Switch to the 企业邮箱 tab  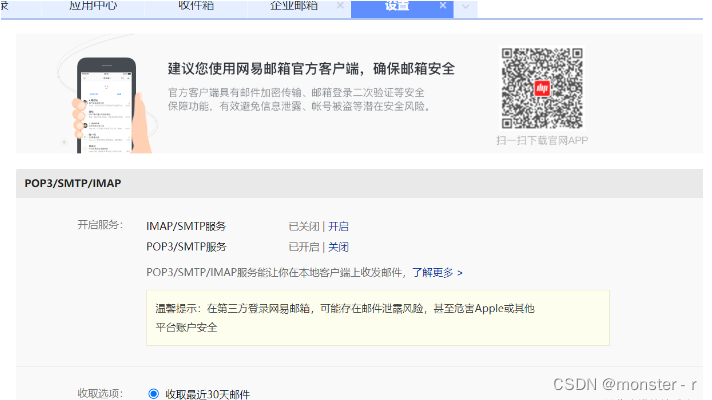pos(294,6)
